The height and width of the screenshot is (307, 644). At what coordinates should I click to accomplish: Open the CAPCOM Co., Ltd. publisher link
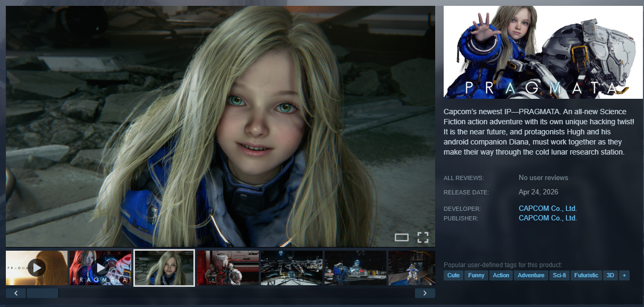click(x=548, y=218)
